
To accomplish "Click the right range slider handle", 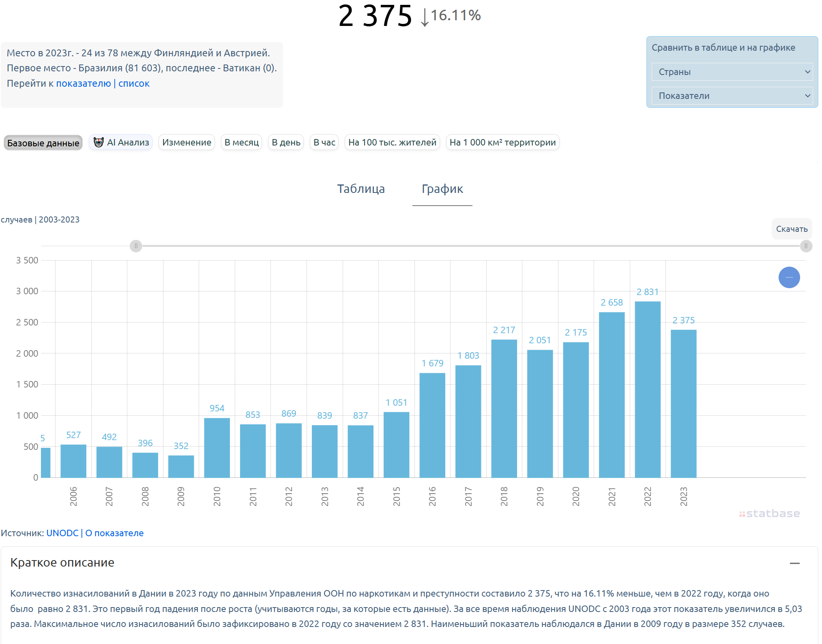I will [806, 246].
